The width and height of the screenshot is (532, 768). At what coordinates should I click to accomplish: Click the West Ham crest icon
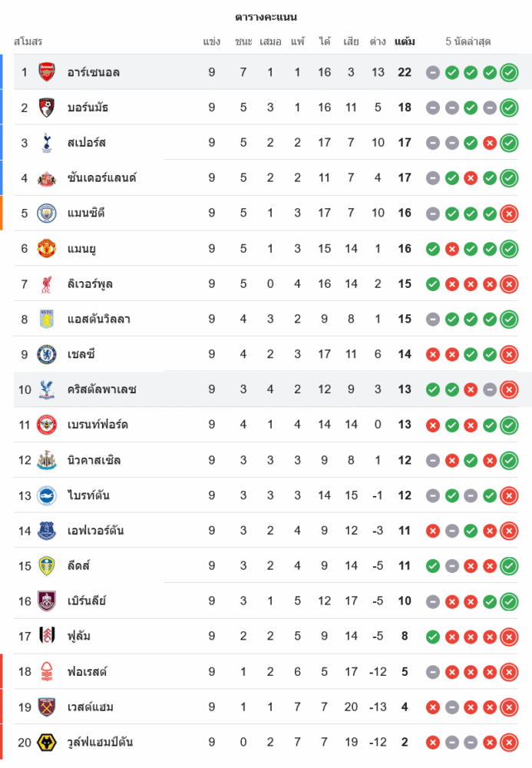[47, 707]
